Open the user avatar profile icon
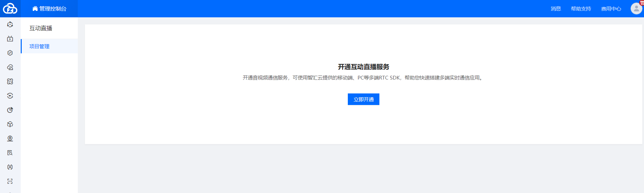644x193 pixels. click(636, 8)
